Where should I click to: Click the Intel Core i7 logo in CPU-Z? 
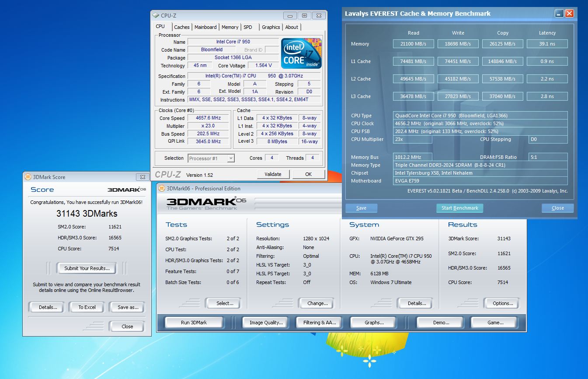tap(301, 53)
